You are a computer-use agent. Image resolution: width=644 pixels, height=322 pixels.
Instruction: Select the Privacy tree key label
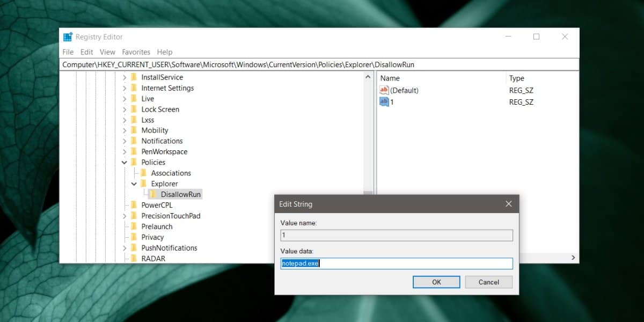coord(152,237)
